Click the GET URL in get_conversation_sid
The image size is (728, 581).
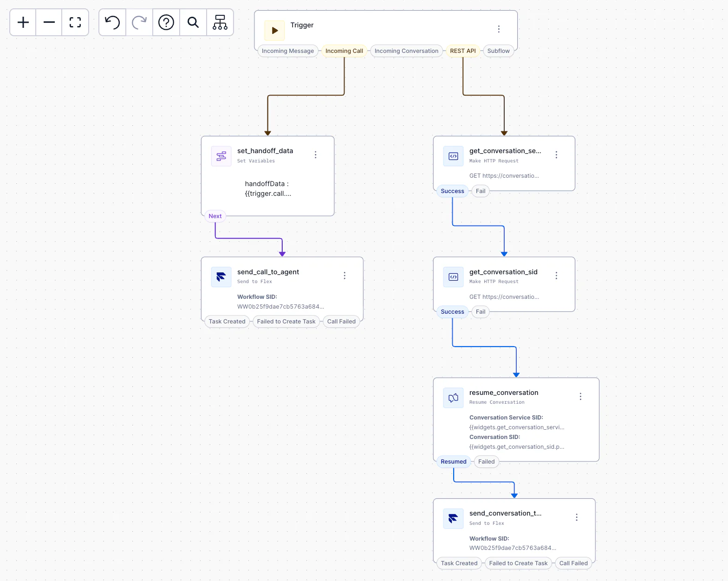(x=504, y=297)
